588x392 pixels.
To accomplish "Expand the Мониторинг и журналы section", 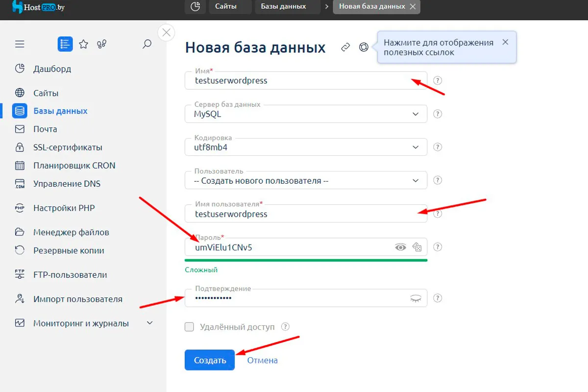I will click(150, 323).
